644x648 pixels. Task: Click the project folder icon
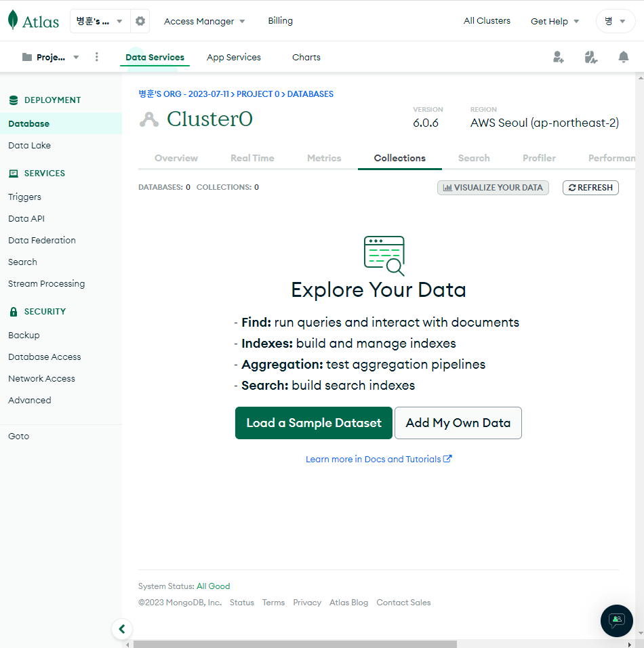[27, 57]
